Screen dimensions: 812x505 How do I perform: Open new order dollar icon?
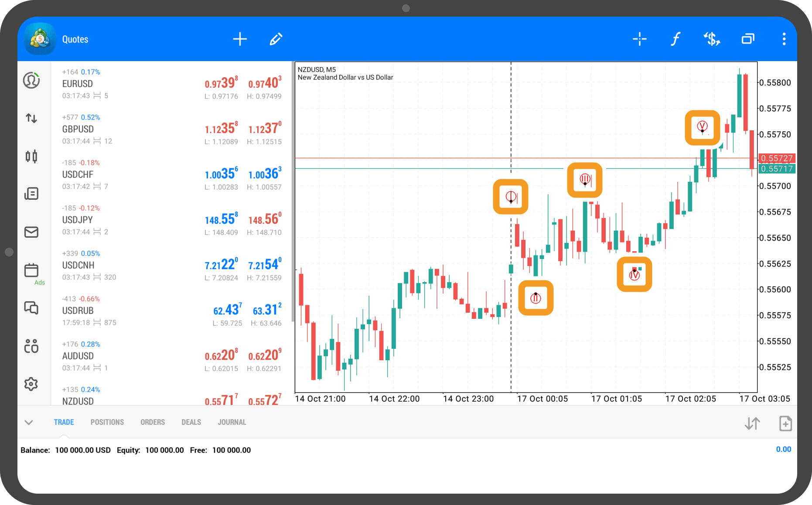712,39
